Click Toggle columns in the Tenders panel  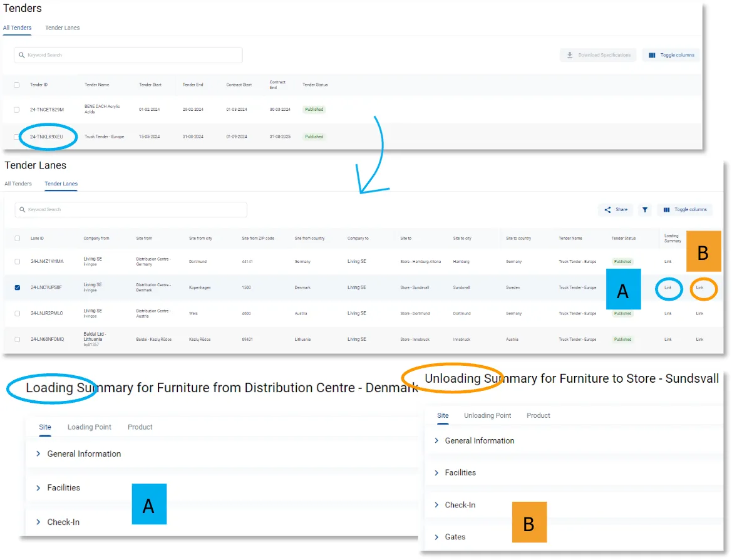(671, 55)
